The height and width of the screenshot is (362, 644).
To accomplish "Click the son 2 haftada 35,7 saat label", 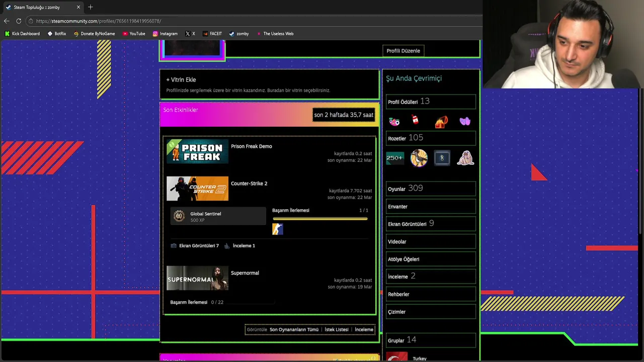I will [344, 115].
